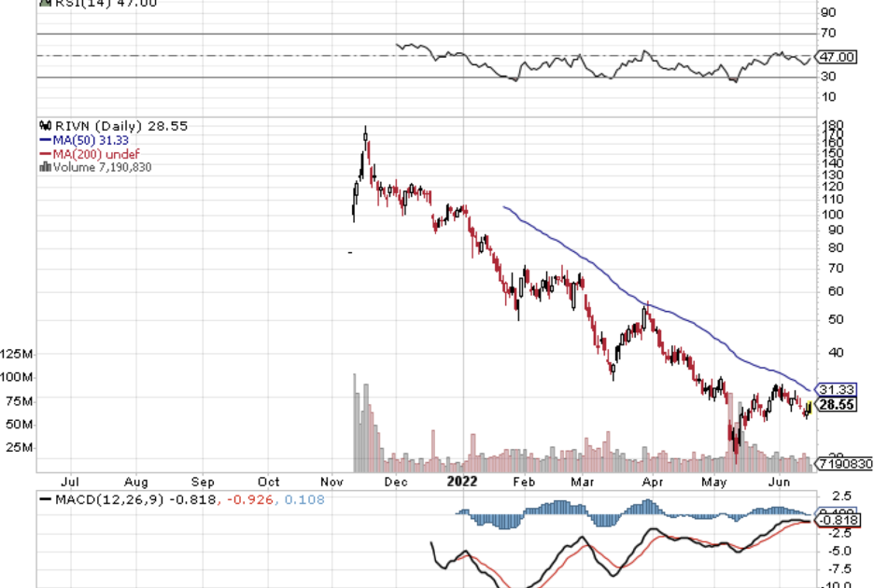
Task: Click the blue line marker next to MA(50)
Action: 43,140
